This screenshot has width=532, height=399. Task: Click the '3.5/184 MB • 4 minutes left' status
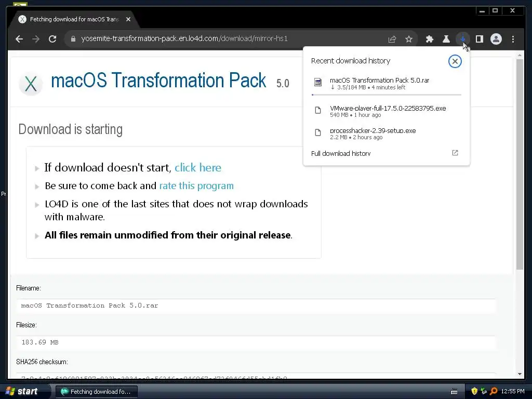point(368,87)
